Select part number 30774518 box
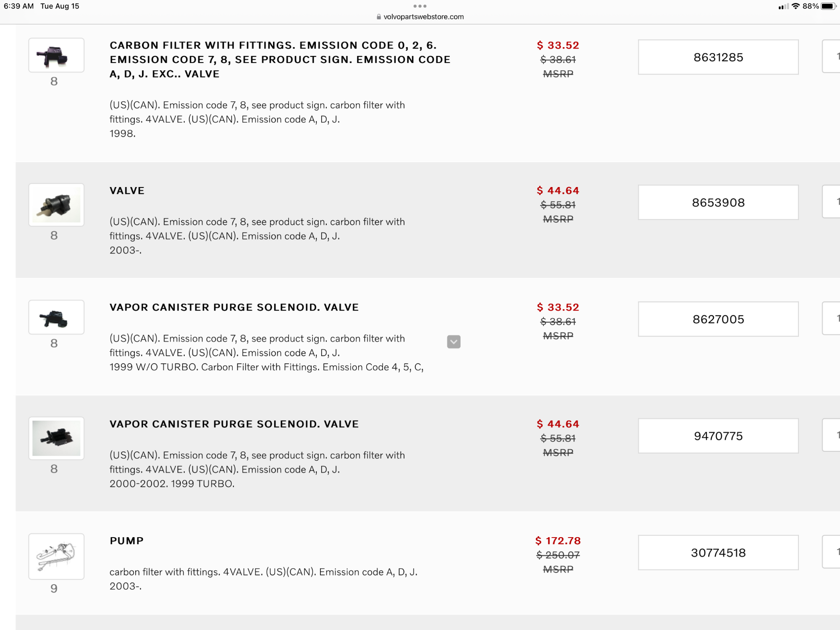840x630 pixels. [x=718, y=553]
